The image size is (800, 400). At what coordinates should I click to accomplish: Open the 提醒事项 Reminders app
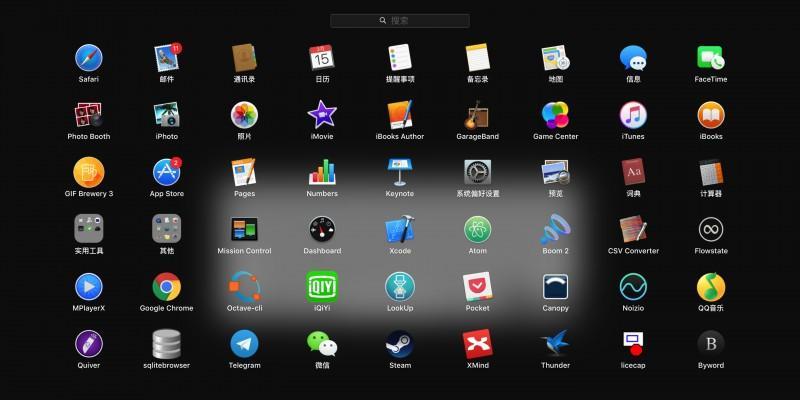click(x=400, y=58)
